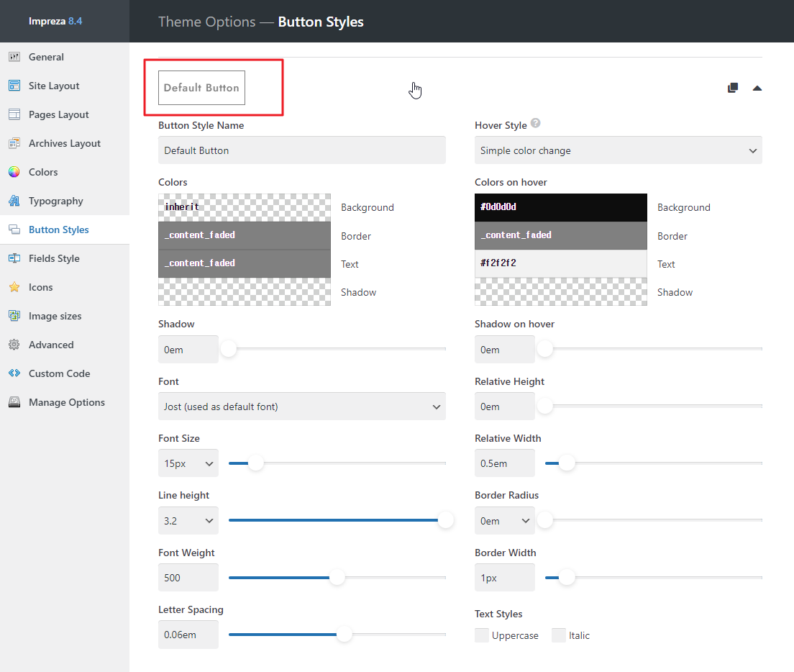794x672 pixels.
Task: Open the Hover Style dropdown
Action: point(619,150)
